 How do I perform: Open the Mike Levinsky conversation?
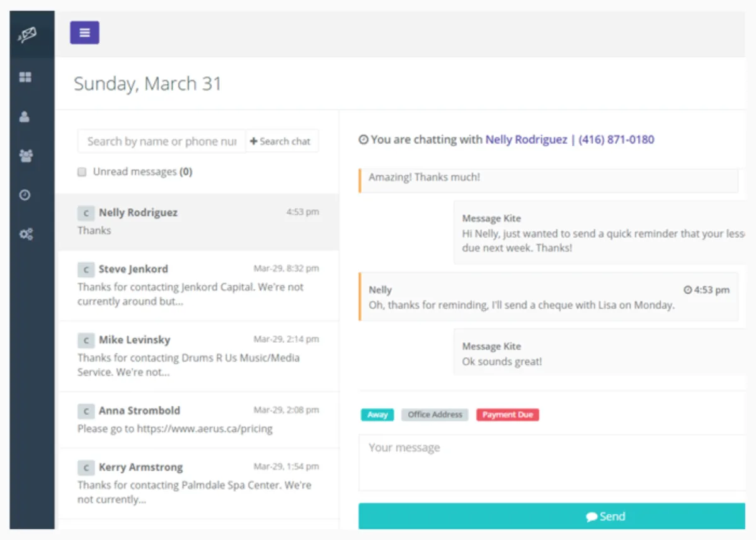tap(198, 356)
